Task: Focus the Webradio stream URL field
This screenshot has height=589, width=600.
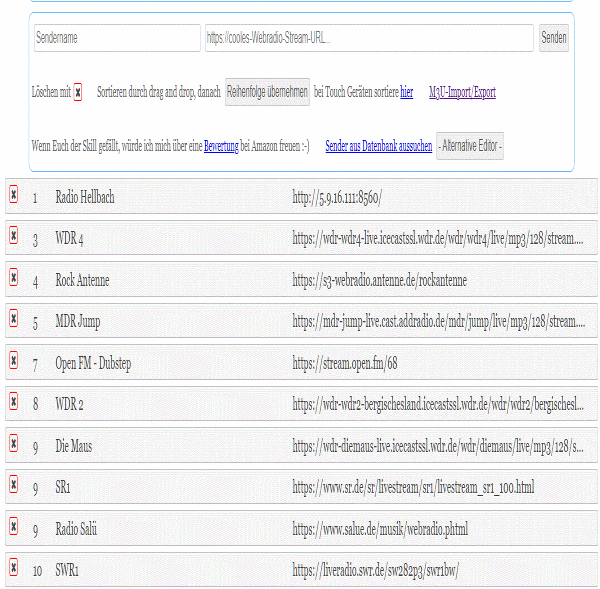Action: (369, 38)
